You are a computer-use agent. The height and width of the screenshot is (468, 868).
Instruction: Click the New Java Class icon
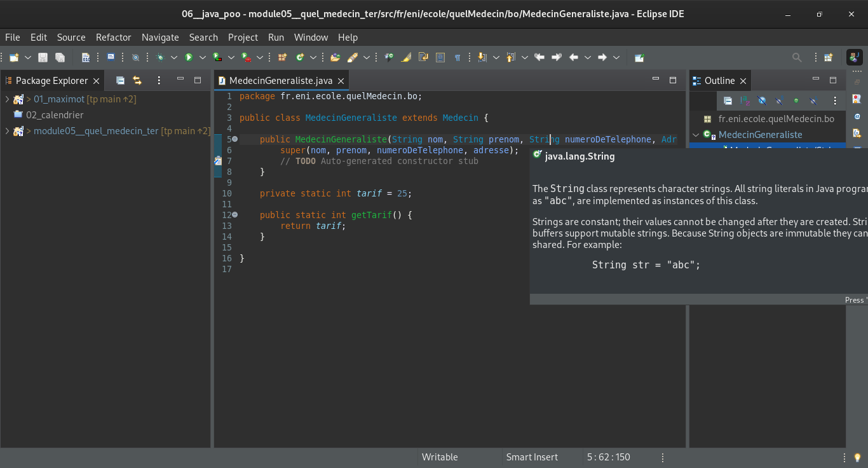click(300, 57)
